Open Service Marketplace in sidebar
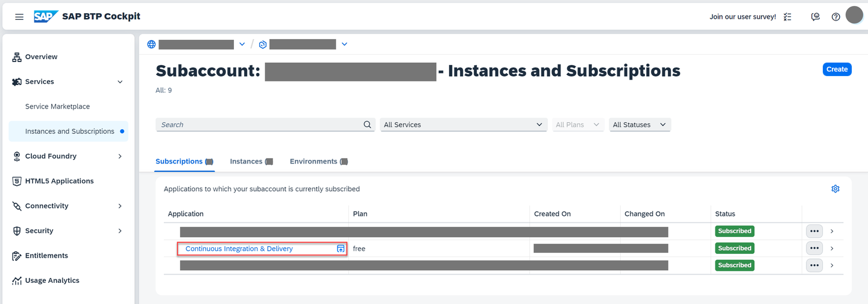The height and width of the screenshot is (304, 868). click(57, 106)
